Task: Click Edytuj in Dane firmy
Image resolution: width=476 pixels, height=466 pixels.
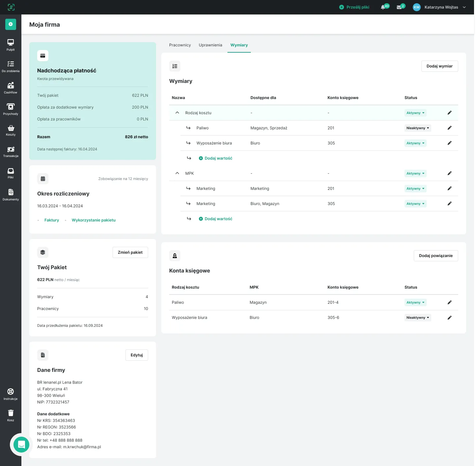Action: [x=137, y=355]
